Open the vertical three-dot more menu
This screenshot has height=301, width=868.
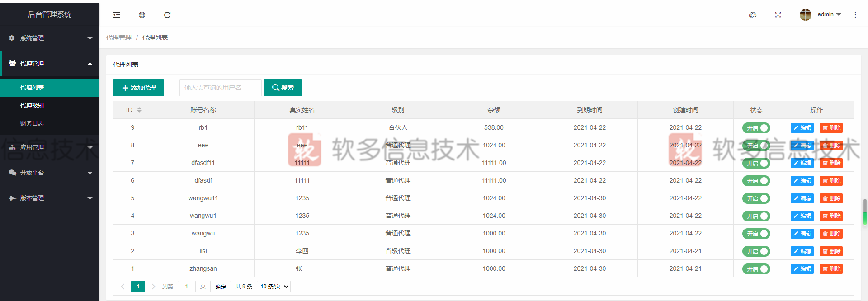tap(855, 15)
